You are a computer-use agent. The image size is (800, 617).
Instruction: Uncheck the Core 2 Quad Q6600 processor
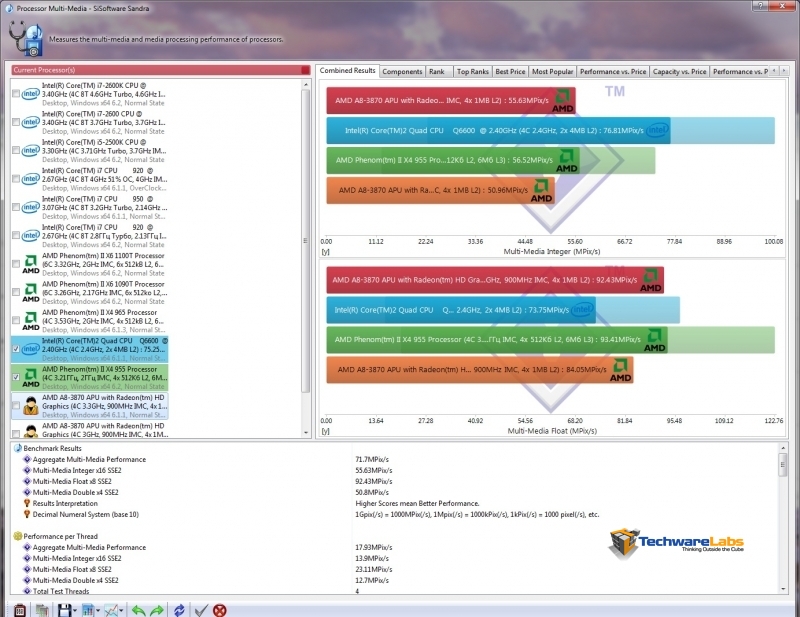(x=16, y=348)
